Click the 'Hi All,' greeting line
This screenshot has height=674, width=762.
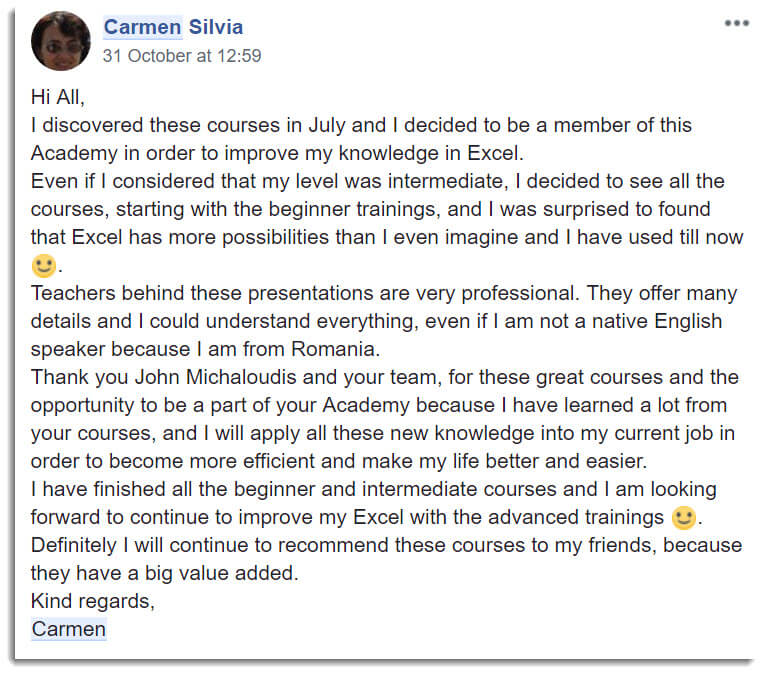[58, 97]
